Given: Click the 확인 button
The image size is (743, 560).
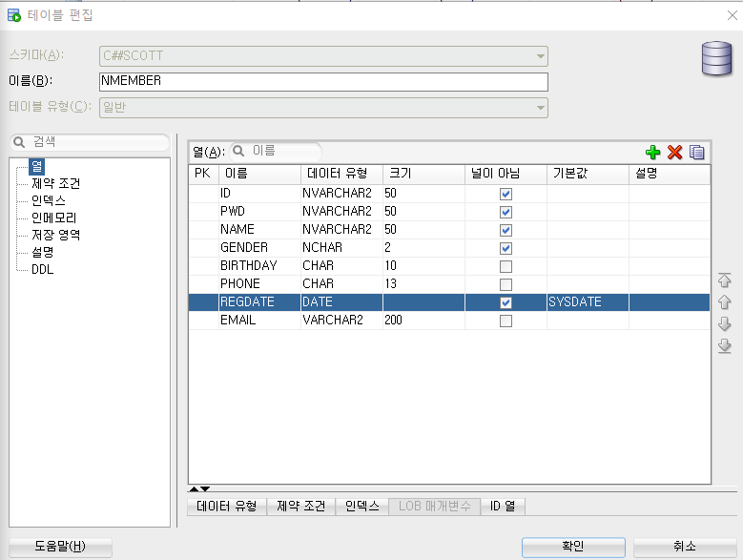Looking at the screenshot, I should click(x=573, y=547).
